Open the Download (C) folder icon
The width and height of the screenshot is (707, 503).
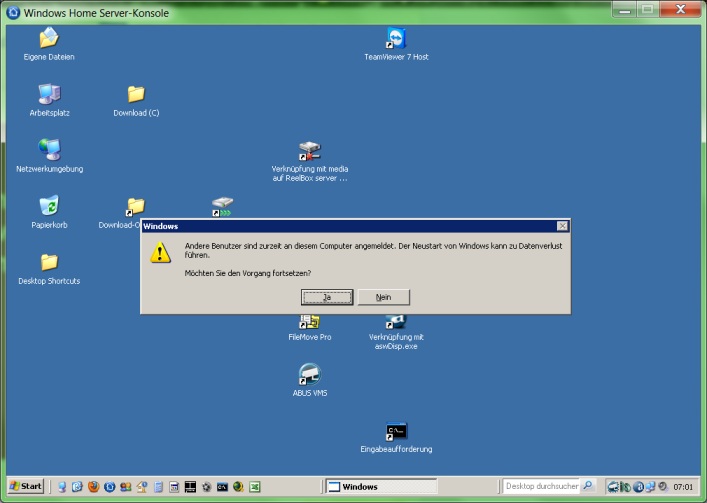(136, 95)
